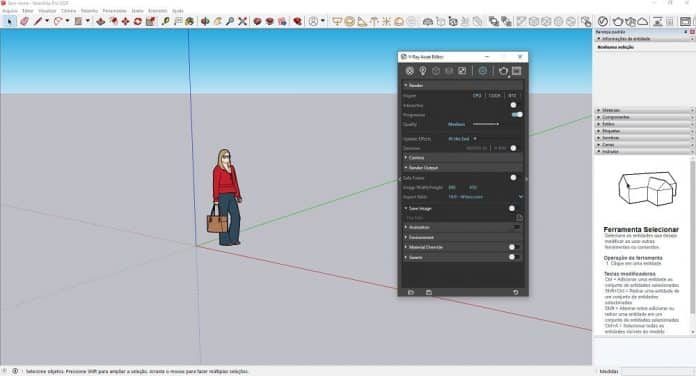This screenshot has height=376, width=696.
Task: Open the Editar menu
Action: (28, 11)
